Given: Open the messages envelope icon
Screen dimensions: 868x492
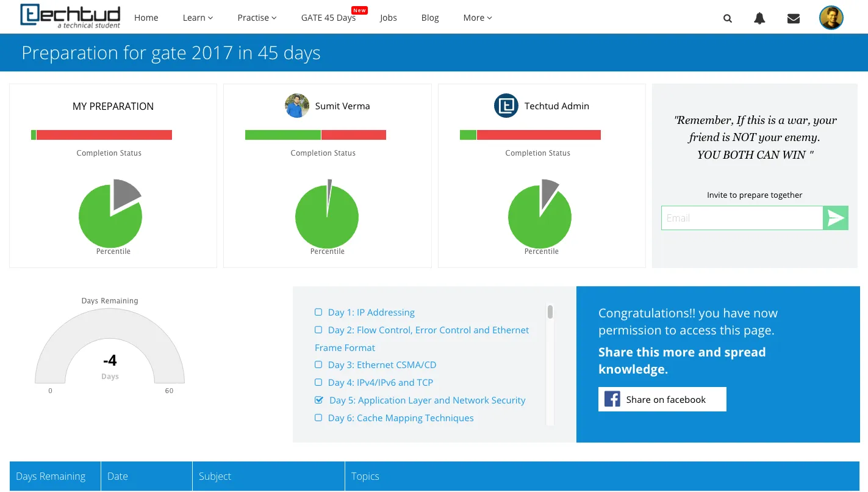Looking at the screenshot, I should tap(793, 18).
